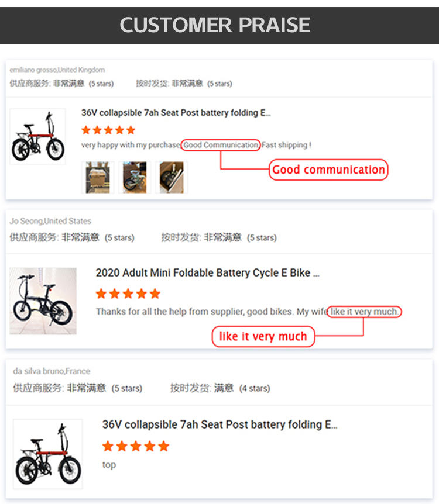Click the product title in da silva bruno's review
Viewport: 439px width, 504px height.
[220, 424]
